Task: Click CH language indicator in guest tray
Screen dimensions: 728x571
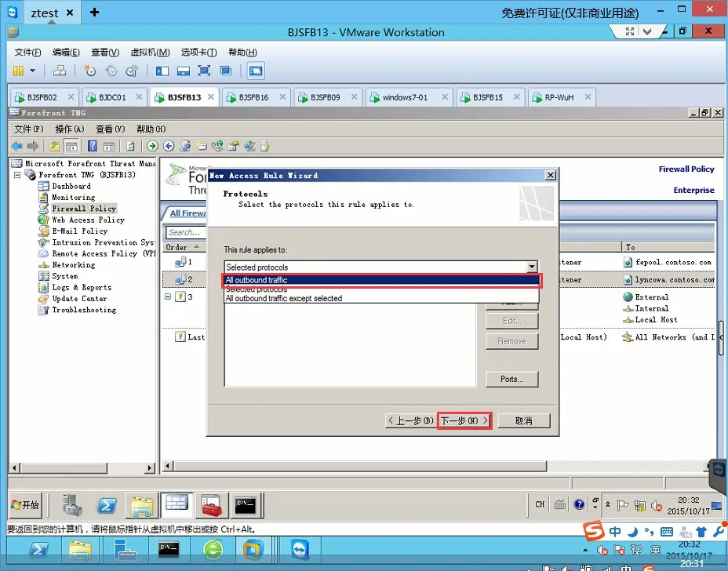Action: coord(540,504)
